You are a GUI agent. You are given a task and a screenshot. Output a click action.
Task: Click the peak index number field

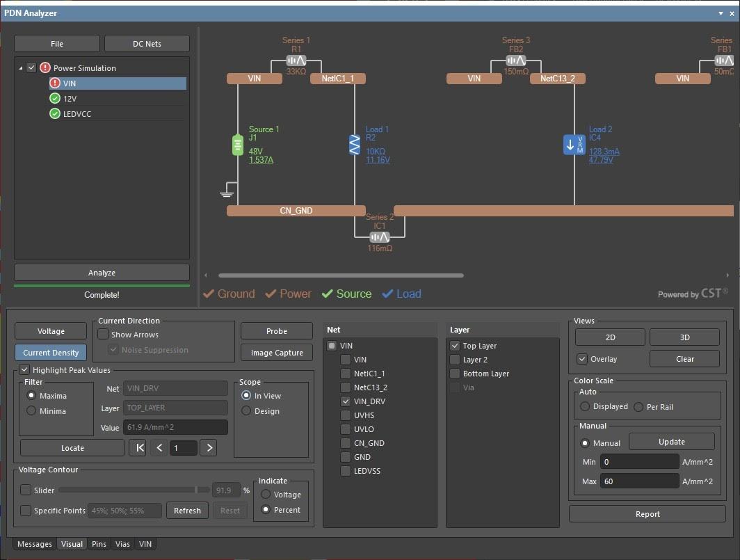[x=184, y=447]
